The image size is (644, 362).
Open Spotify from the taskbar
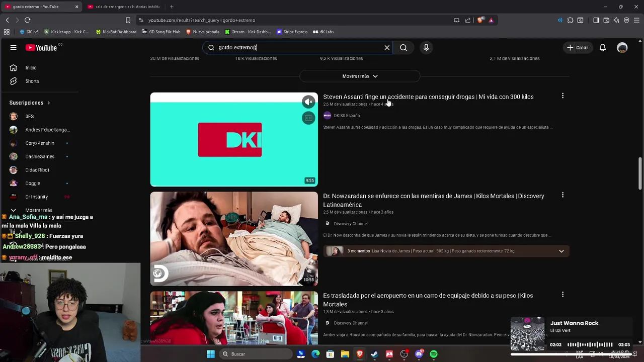pyautogui.click(x=434, y=354)
